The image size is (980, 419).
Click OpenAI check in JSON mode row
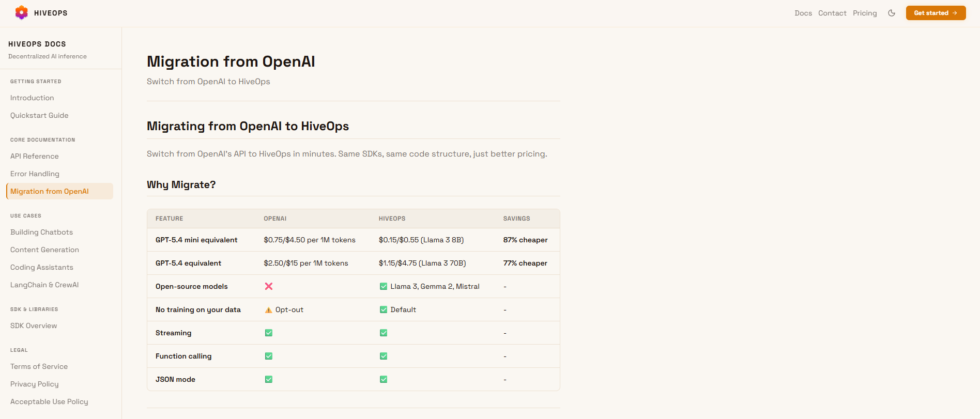pyautogui.click(x=269, y=379)
